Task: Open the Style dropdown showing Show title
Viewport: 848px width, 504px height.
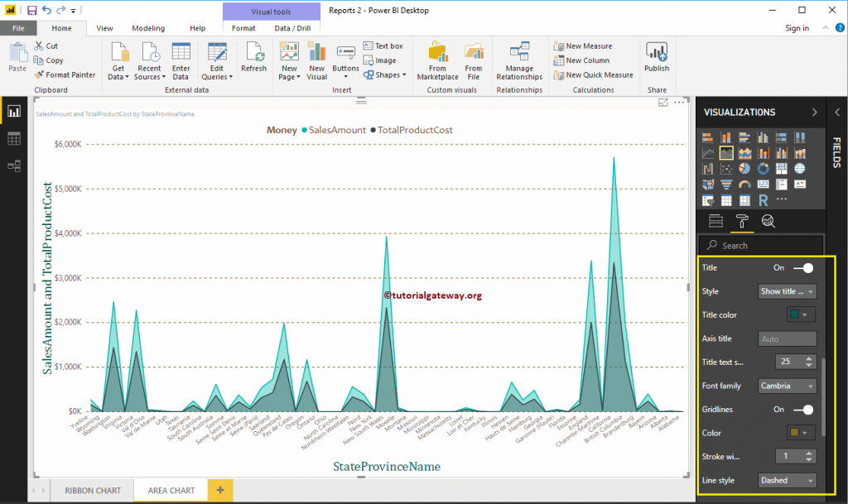Action: point(787,290)
